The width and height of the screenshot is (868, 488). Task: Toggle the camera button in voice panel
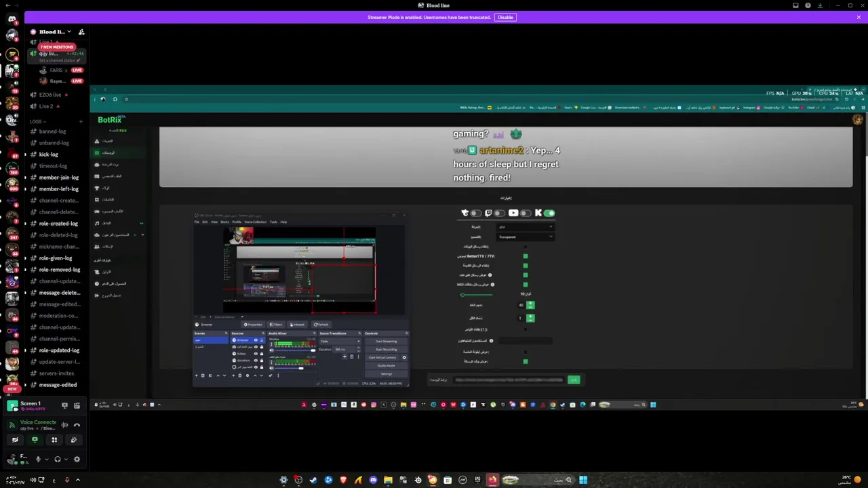point(15,440)
